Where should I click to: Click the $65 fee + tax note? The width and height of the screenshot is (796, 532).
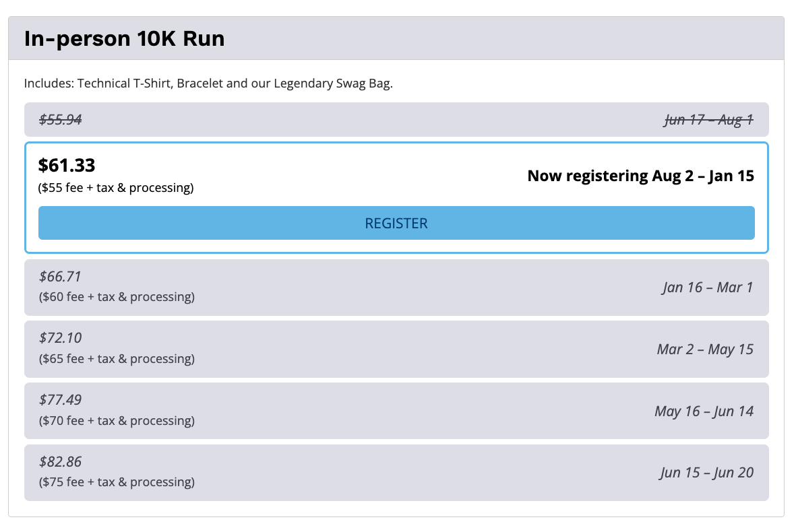click(117, 358)
